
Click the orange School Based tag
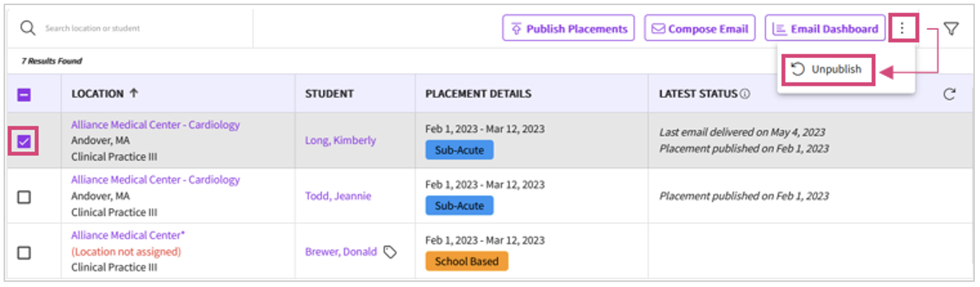click(x=466, y=261)
